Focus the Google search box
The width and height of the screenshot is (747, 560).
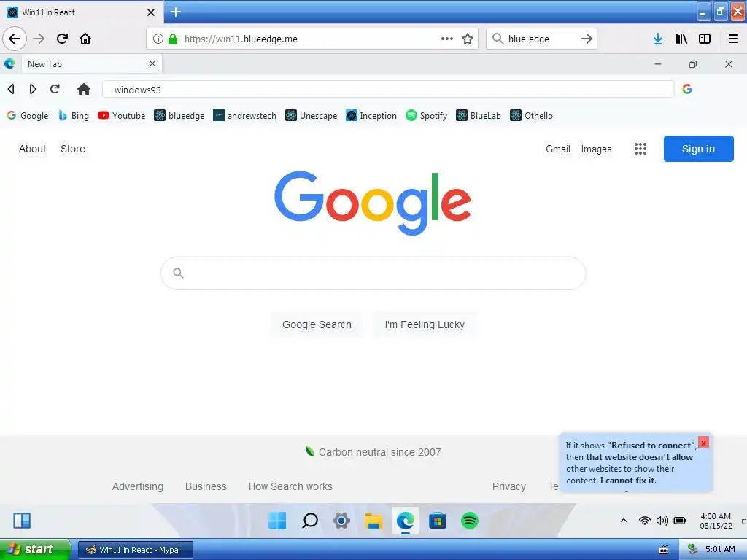(373, 273)
